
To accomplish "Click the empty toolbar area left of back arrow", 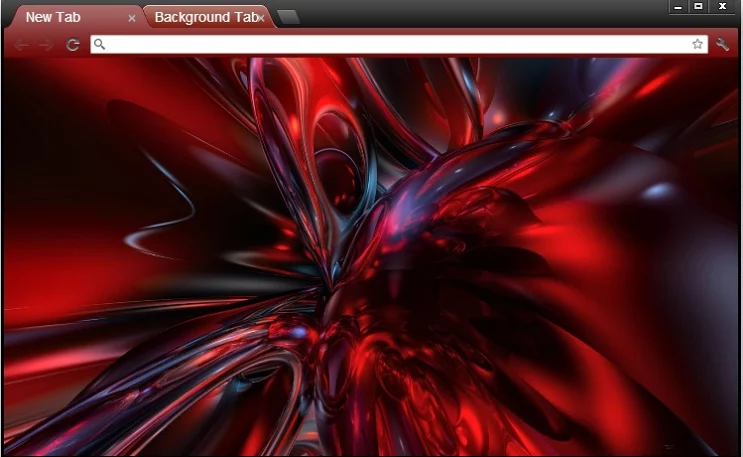I will pos(8,45).
